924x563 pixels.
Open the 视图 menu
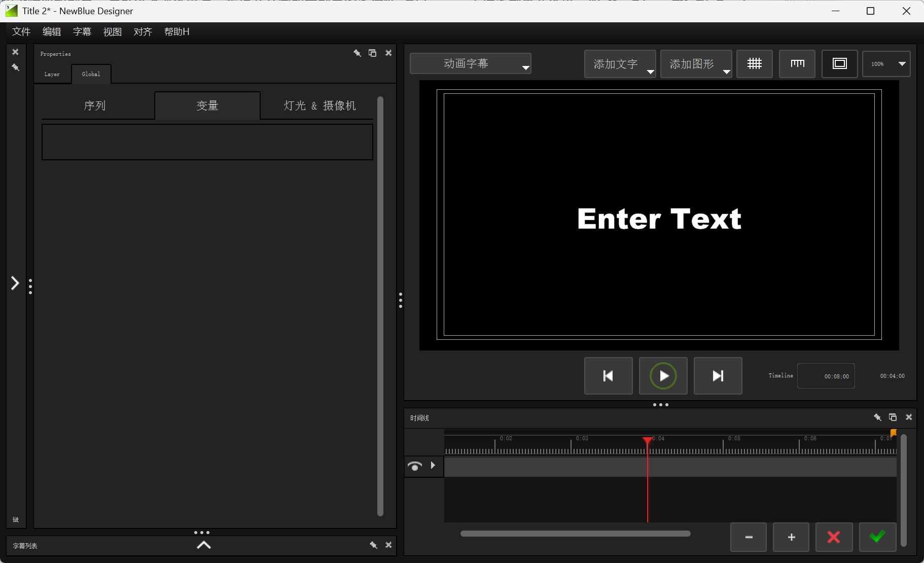[x=113, y=31]
